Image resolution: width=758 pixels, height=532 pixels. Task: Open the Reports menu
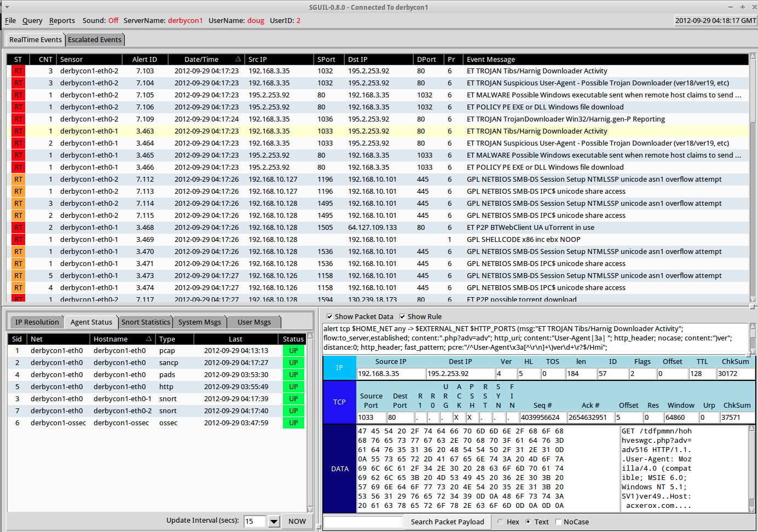tap(62, 20)
